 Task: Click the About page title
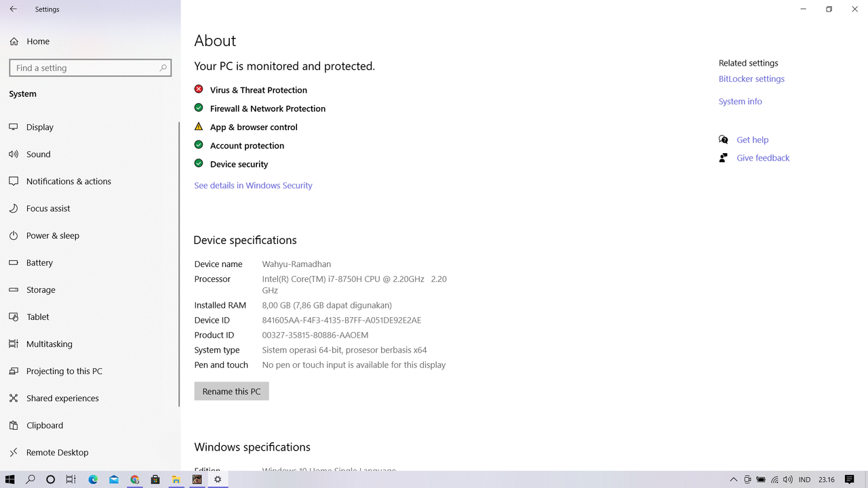(215, 41)
